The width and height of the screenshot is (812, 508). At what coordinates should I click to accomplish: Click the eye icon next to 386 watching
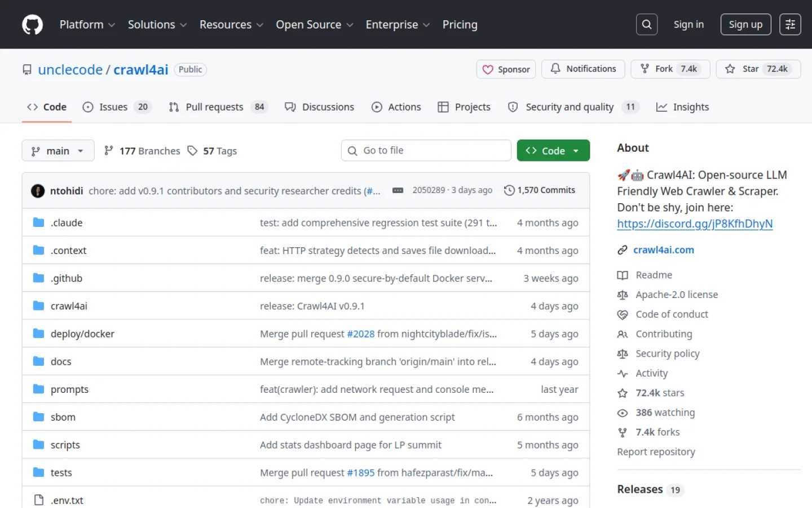(x=623, y=413)
